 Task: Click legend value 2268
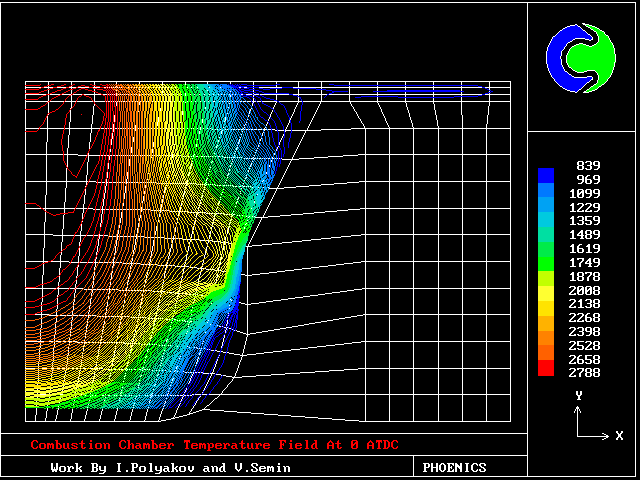click(584, 317)
